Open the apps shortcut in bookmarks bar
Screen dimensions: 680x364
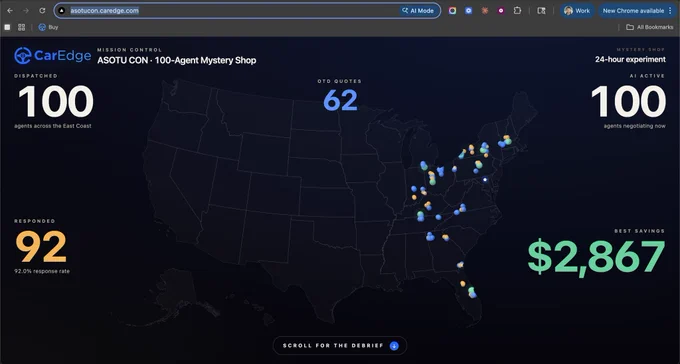[7, 27]
